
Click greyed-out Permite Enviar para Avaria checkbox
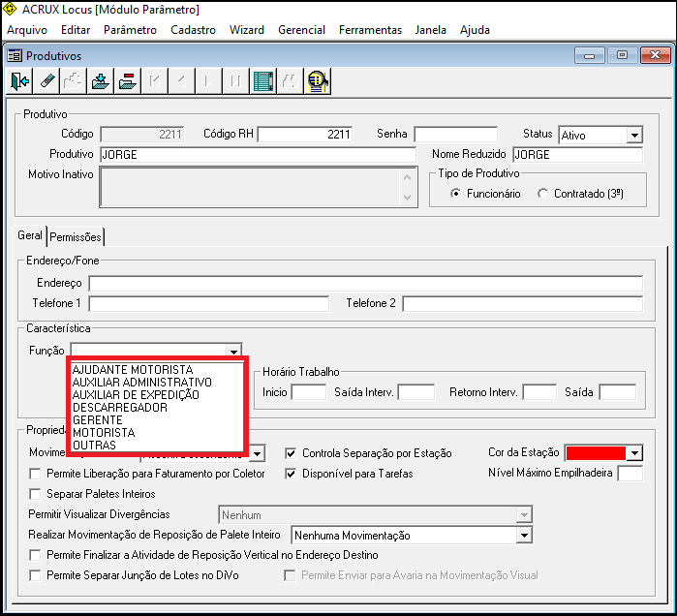[290, 575]
